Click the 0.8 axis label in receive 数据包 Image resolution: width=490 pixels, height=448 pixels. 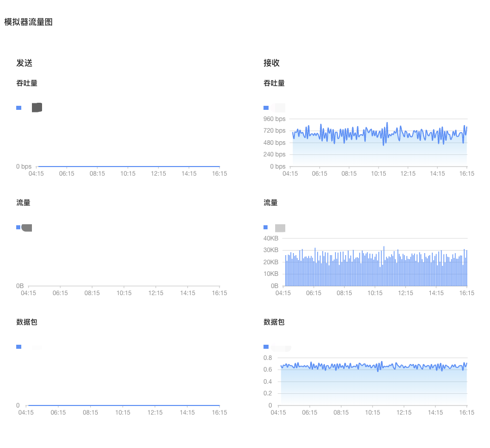click(x=268, y=357)
